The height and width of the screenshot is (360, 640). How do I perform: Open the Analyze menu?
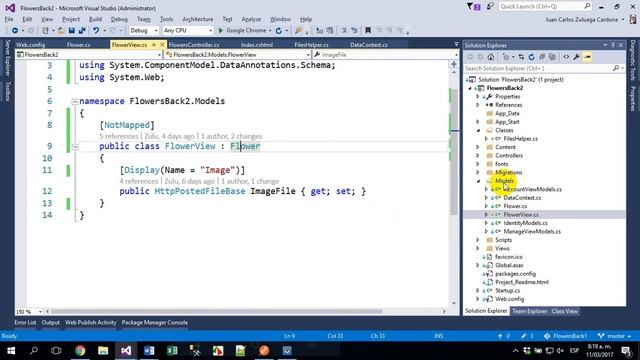(x=251, y=19)
